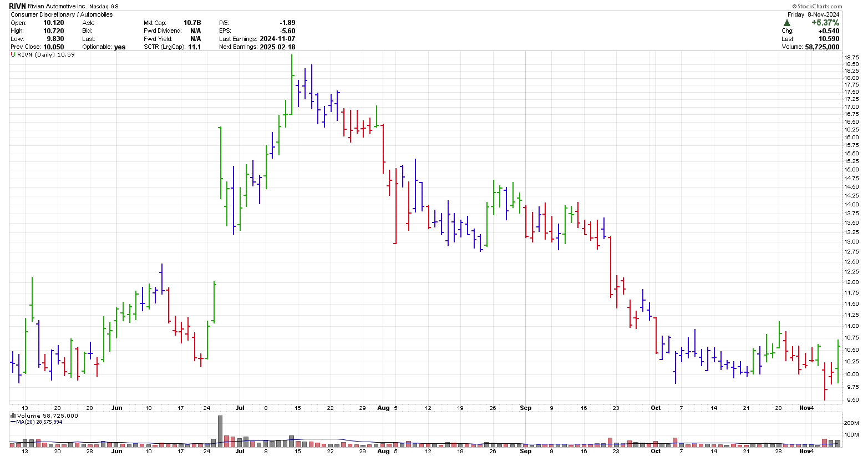Click Jul on the volume panel date axis

[240, 451]
